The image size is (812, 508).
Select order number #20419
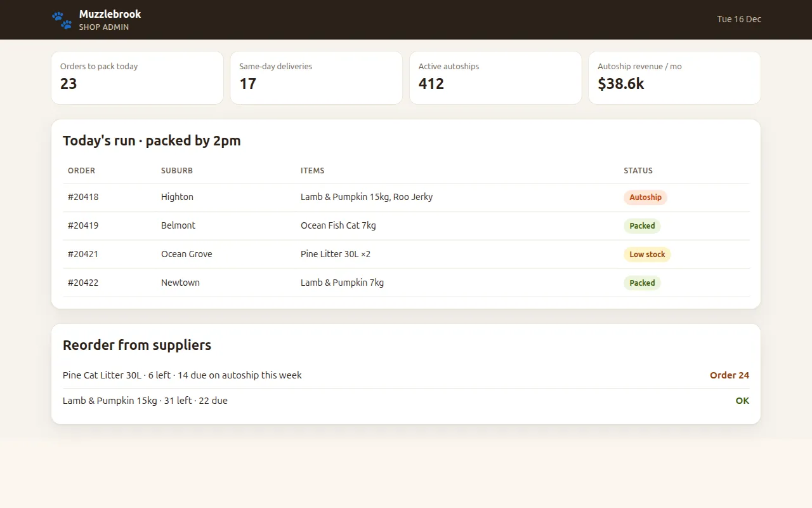click(x=83, y=225)
